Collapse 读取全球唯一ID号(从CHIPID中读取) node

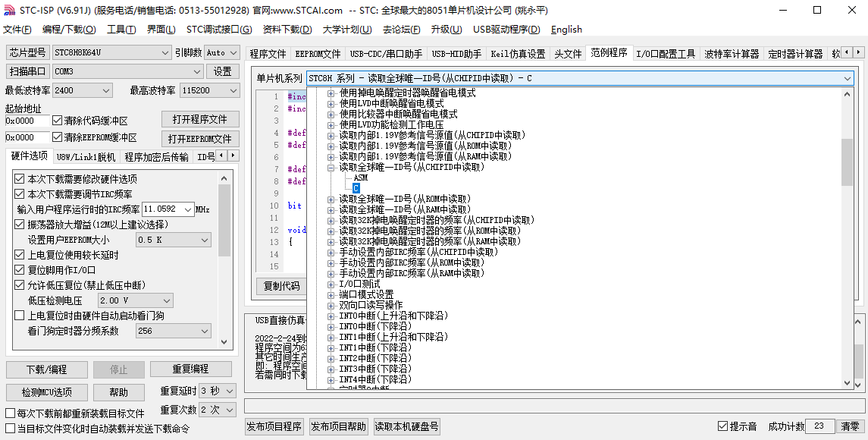[x=331, y=167]
